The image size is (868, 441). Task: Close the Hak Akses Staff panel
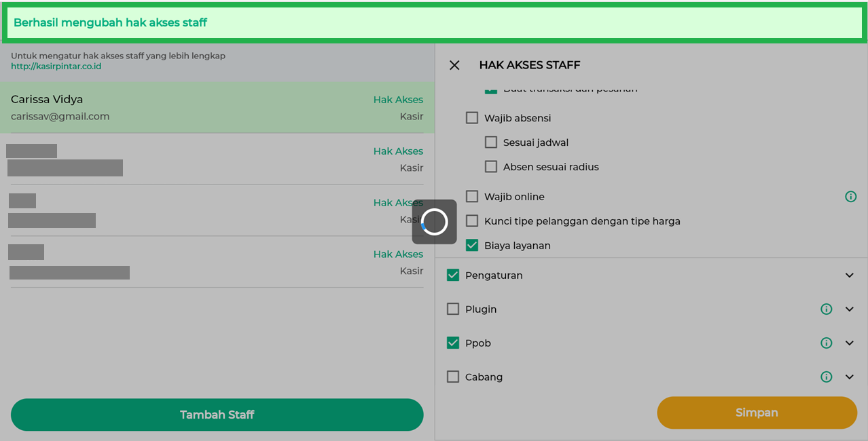[x=454, y=65]
